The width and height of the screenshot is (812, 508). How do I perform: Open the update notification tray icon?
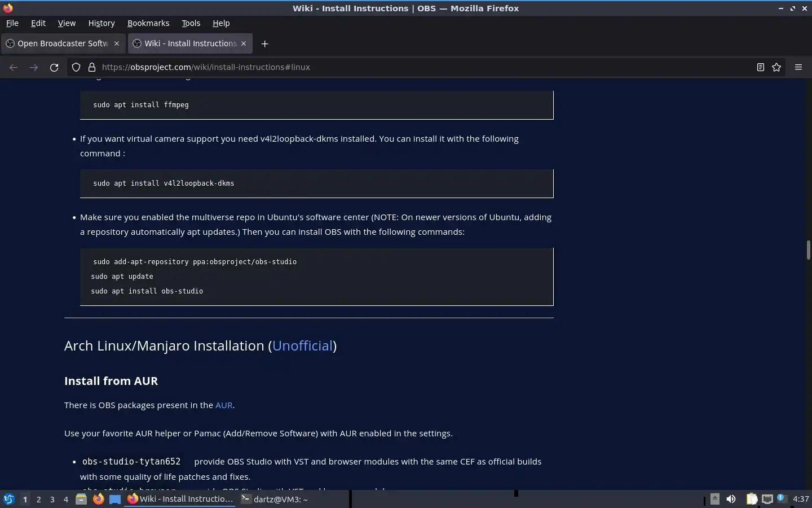pyautogui.click(x=781, y=498)
